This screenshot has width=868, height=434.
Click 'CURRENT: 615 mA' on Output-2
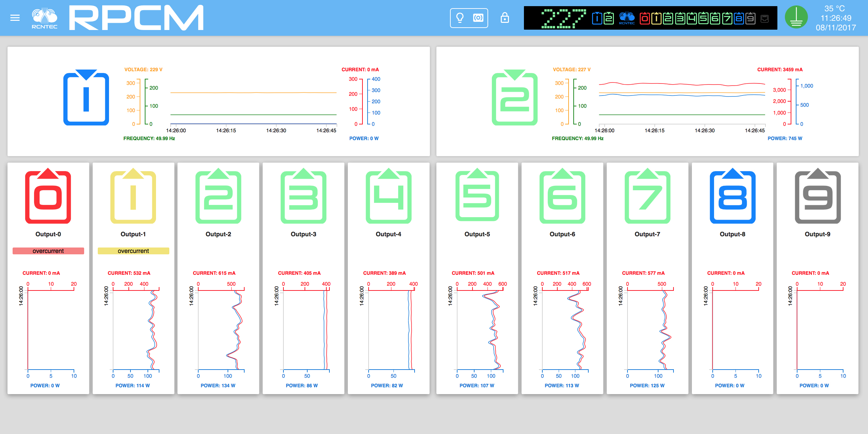pos(214,273)
